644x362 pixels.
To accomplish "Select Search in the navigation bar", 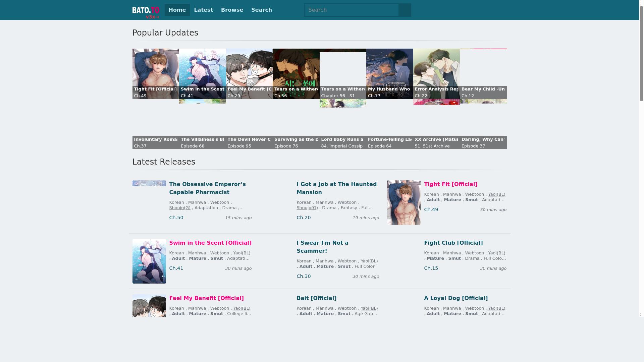I will (261, 10).
